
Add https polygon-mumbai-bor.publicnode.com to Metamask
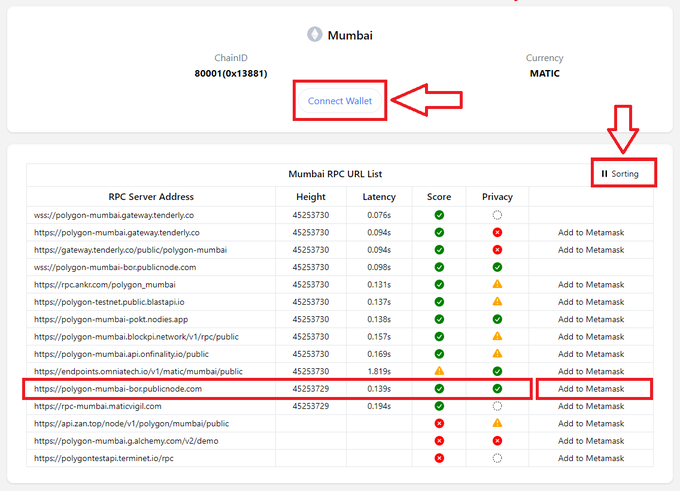(591, 389)
